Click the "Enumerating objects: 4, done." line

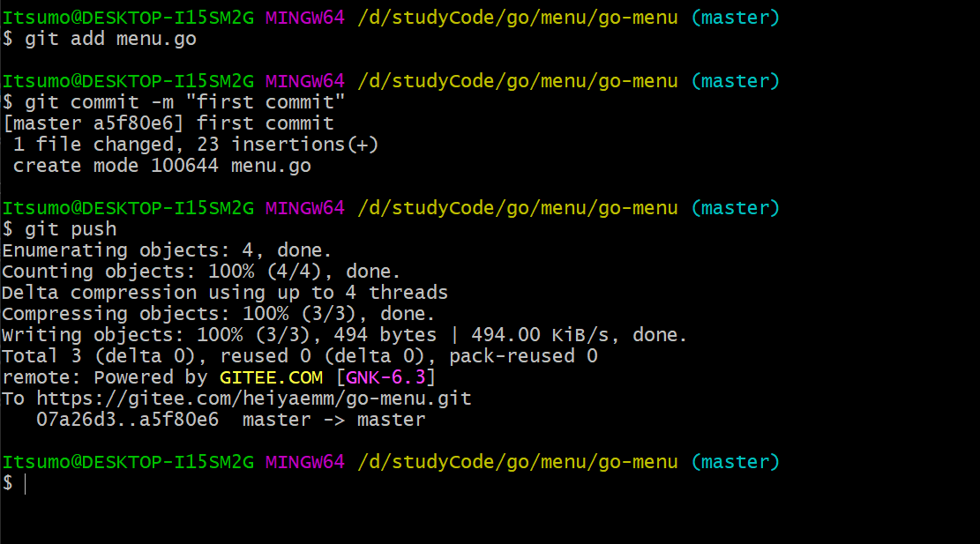167,250
